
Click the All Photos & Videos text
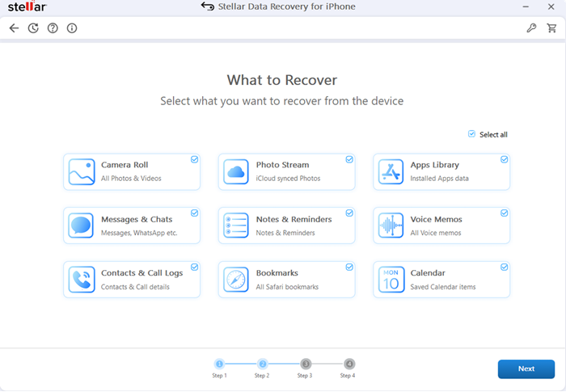point(131,179)
